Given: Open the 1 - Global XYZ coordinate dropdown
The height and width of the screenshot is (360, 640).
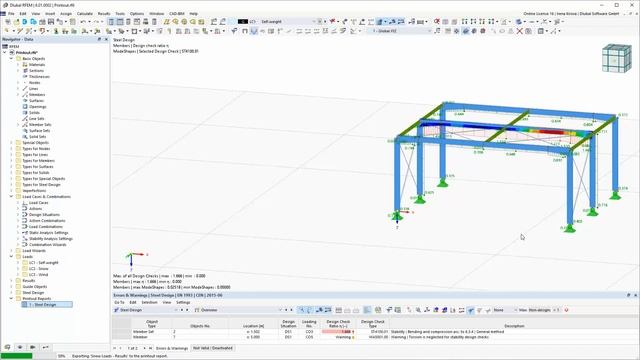Looking at the screenshot, I should pyautogui.click(x=429, y=31).
